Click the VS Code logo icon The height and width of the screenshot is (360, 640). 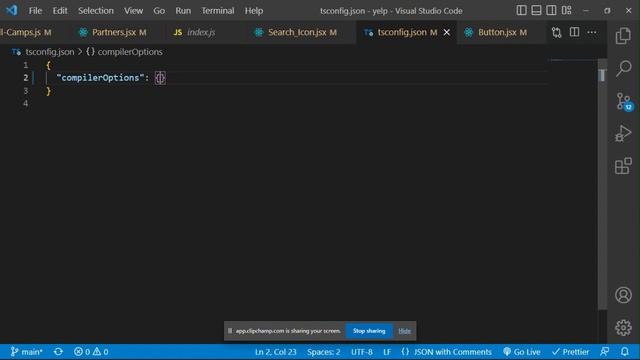point(11,10)
